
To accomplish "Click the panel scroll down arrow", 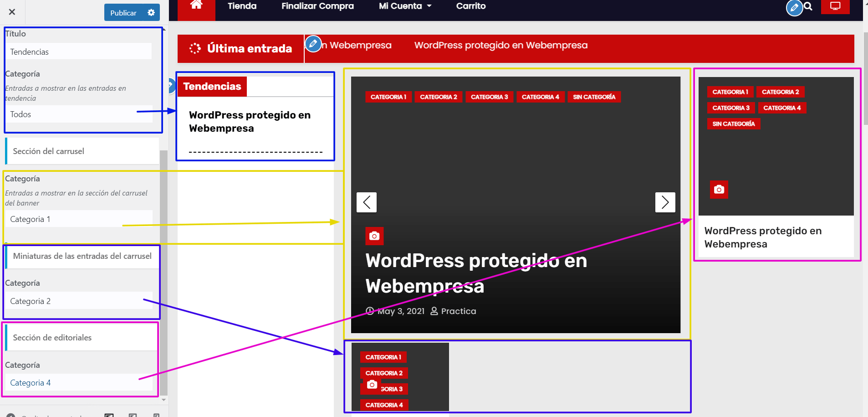I will [164, 400].
